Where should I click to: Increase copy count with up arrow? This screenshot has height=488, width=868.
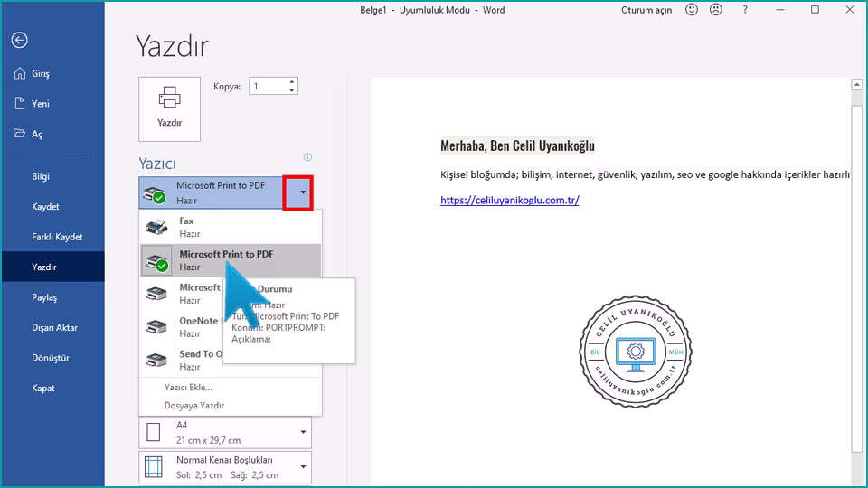tap(292, 82)
